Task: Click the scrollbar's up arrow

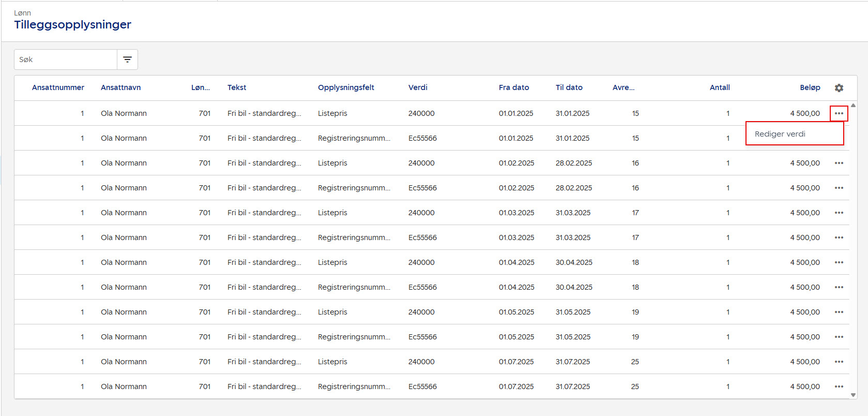Action: tap(853, 106)
